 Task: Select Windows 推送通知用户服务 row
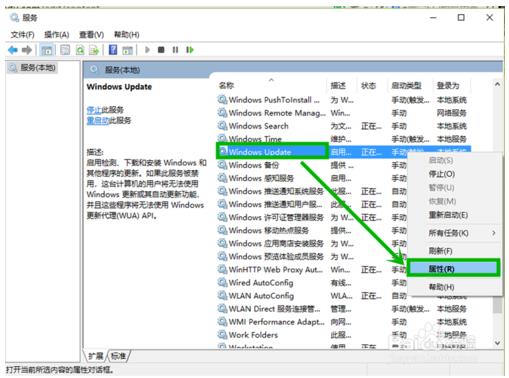[312, 204]
